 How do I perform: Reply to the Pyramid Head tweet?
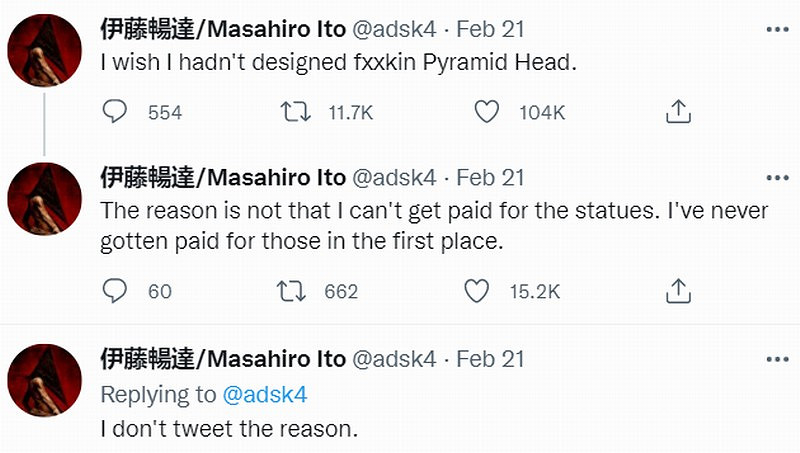[116, 112]
